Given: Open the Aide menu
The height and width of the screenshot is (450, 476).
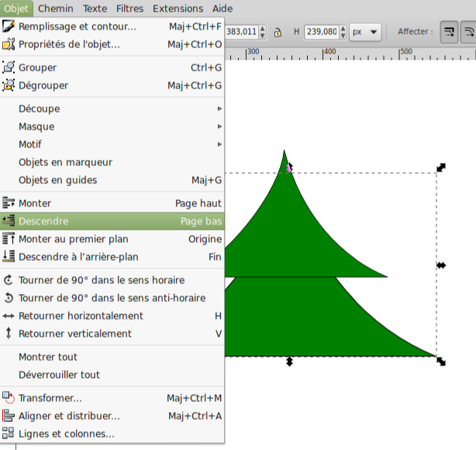Looking at the screenshot, I should coord(222,9).
